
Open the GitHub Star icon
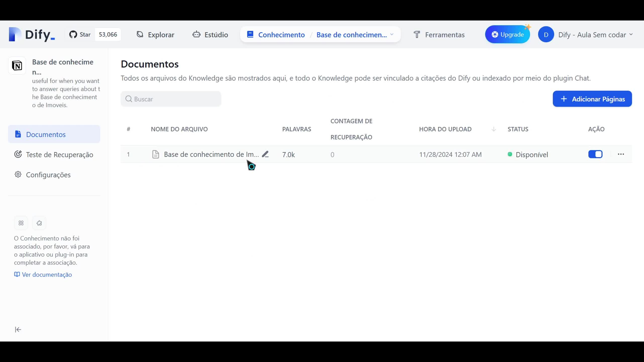[x=73, y=34]
